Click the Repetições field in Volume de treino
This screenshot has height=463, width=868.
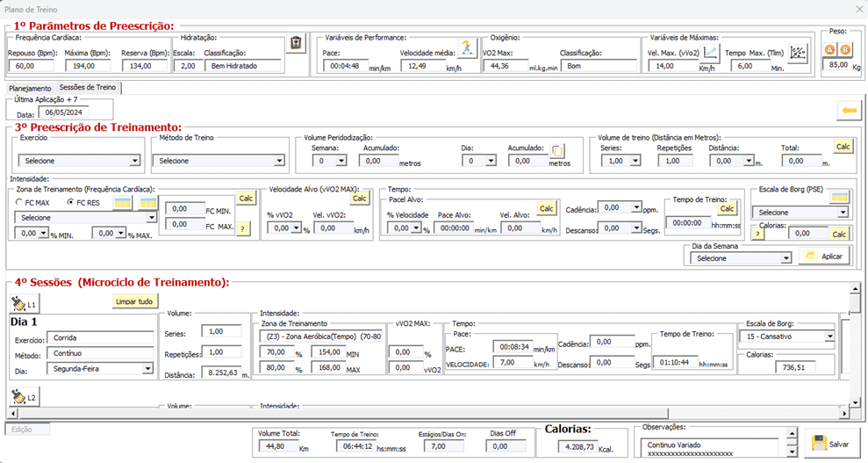pos(675,161)
